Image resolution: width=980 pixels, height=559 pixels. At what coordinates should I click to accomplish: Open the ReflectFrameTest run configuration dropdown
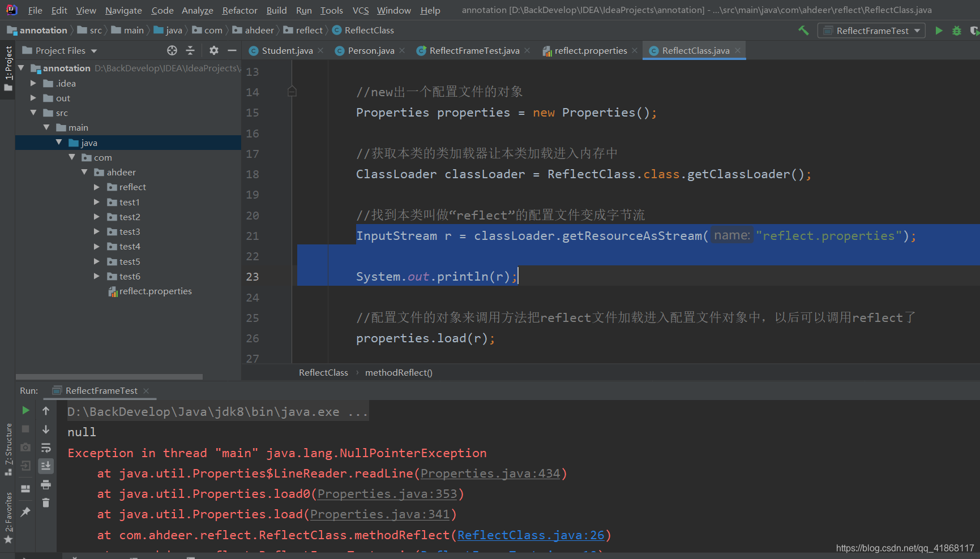click(x=871, y=31)
